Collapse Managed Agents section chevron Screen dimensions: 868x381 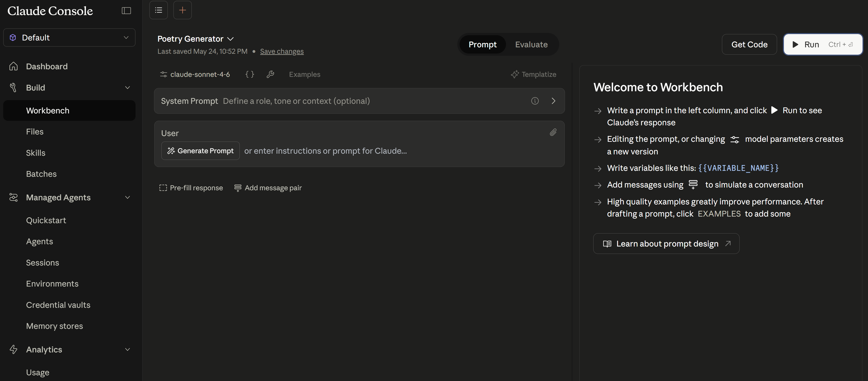(127, 197)
